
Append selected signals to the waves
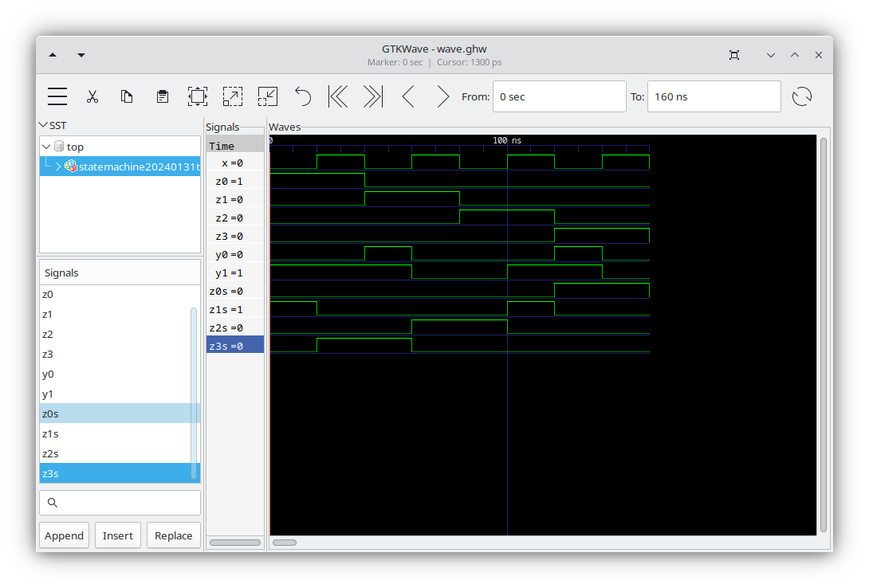click(x=64, y=535)
